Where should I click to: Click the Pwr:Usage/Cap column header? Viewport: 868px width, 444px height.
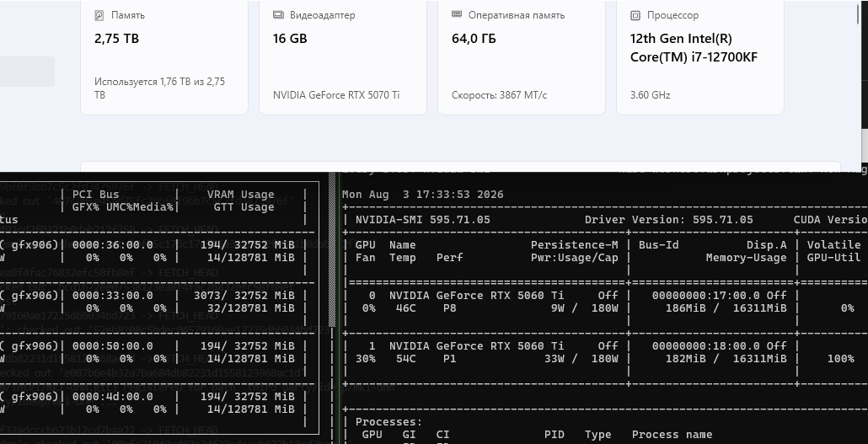click(x=574, y=258)
